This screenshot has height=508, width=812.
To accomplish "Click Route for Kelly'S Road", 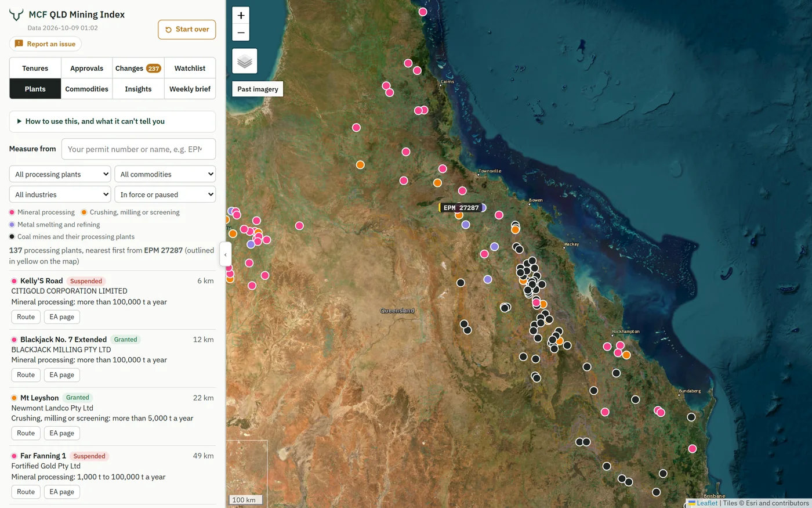I will pyautogui.click(x=26, y=317).
